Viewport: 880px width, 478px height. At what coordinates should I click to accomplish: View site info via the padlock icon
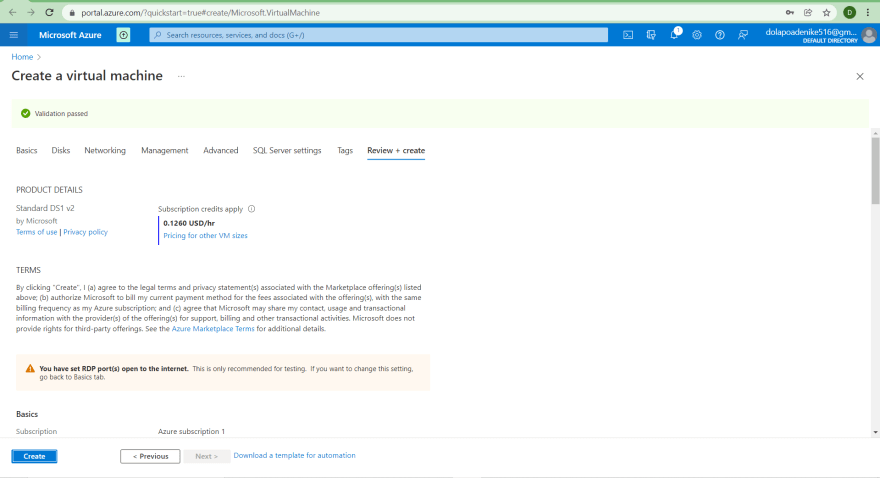pyautogui.click(x=72, y=13)
